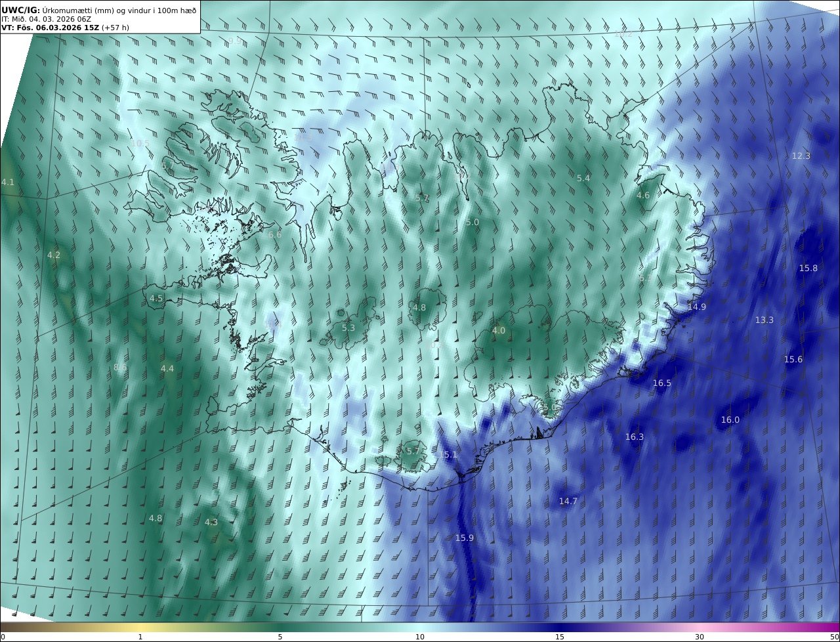Click the 15.6 value label
Screen dimensions: 840x642
(793, 360)
